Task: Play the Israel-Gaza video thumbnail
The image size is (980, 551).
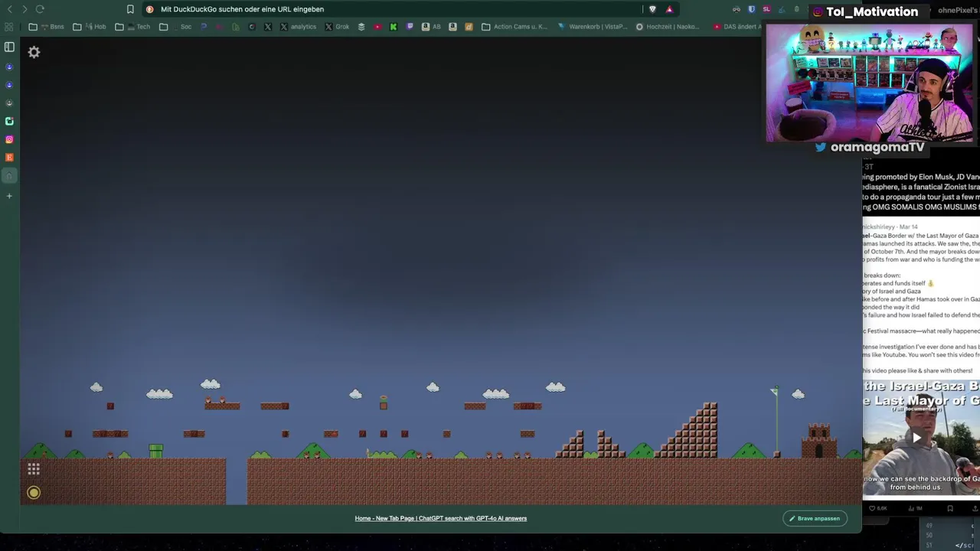Action: (916, 438)
